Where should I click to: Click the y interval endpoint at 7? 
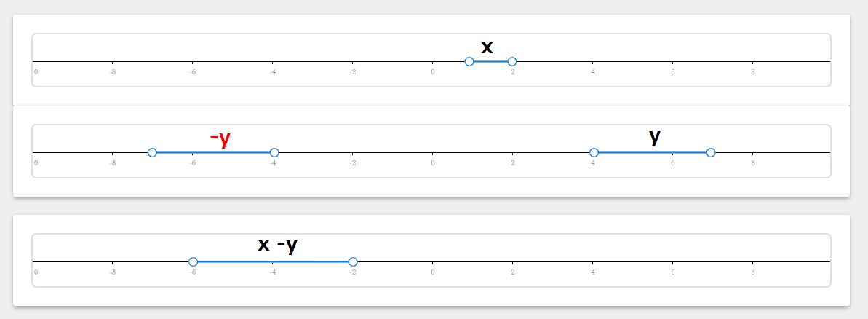[x=711, y=152]
